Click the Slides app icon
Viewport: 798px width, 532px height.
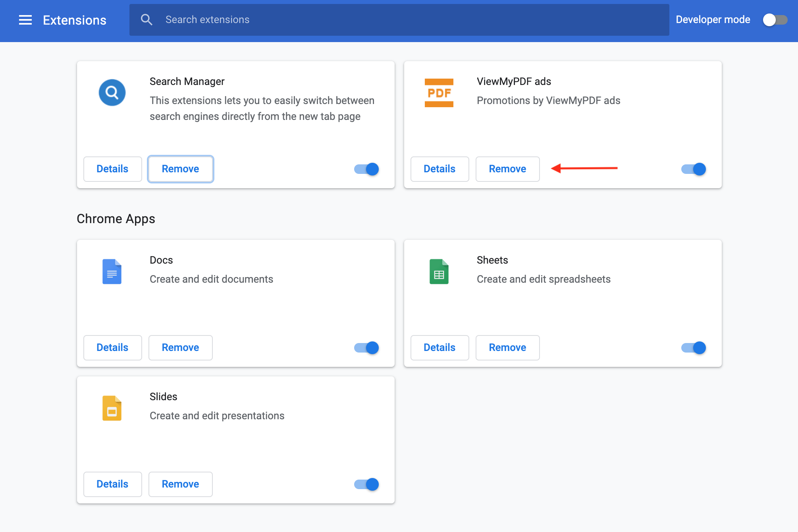tap(112, 408)
